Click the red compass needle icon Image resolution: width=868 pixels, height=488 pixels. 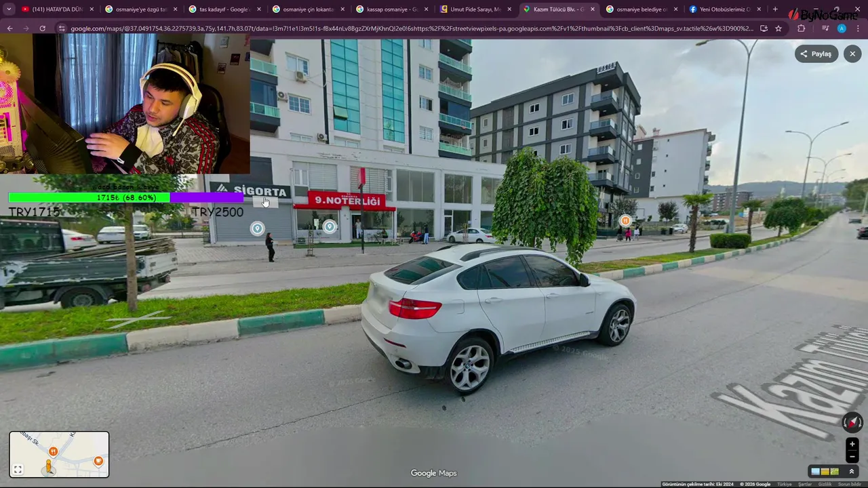pos(852,422)
